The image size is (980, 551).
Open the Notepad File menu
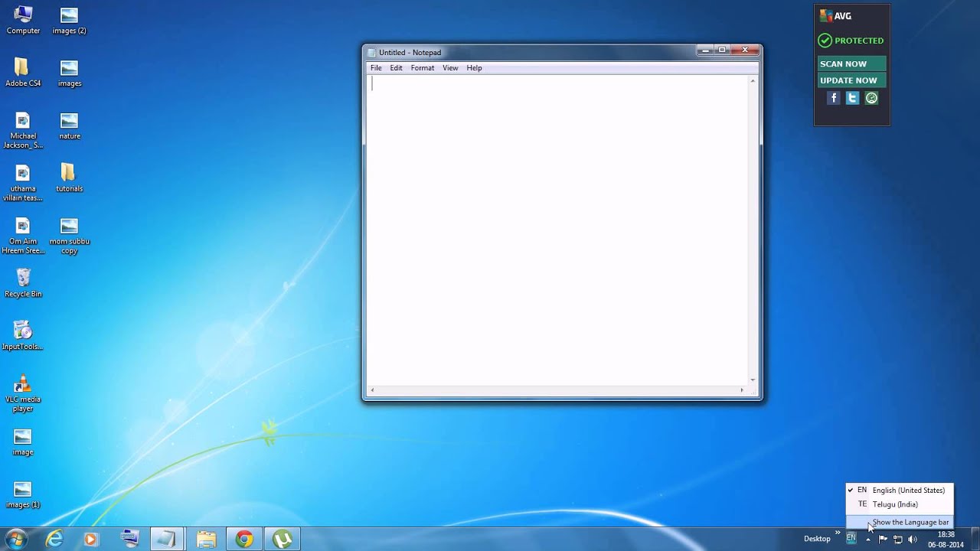click(x=376, y=68)
